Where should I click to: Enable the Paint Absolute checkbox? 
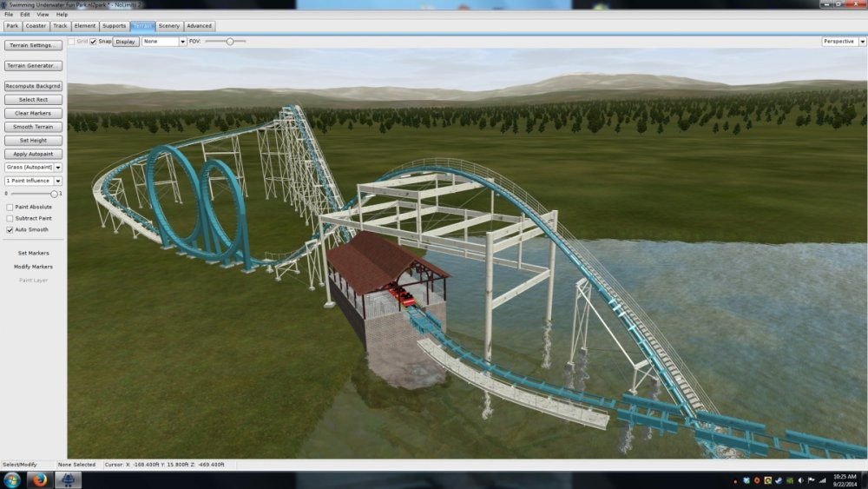tap(10, 208)
